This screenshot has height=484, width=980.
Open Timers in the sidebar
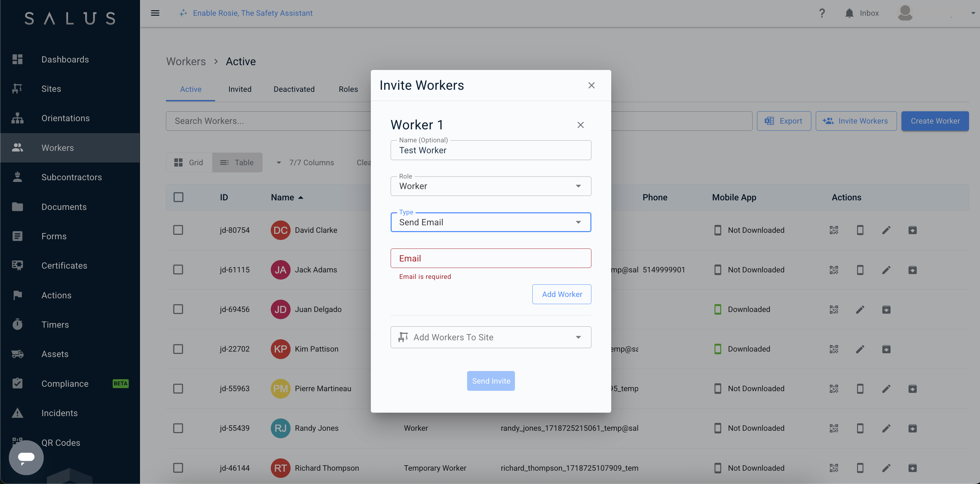tap(70, 324)
